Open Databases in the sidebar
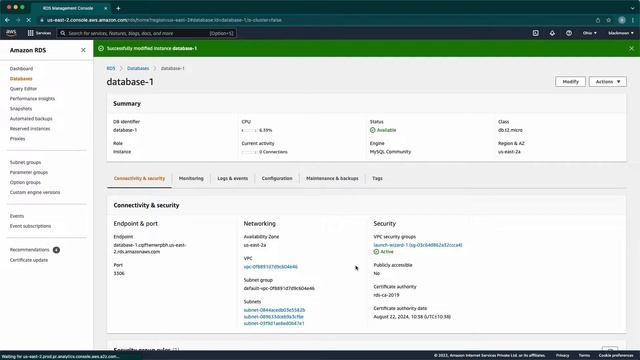 tap(21, 79)
